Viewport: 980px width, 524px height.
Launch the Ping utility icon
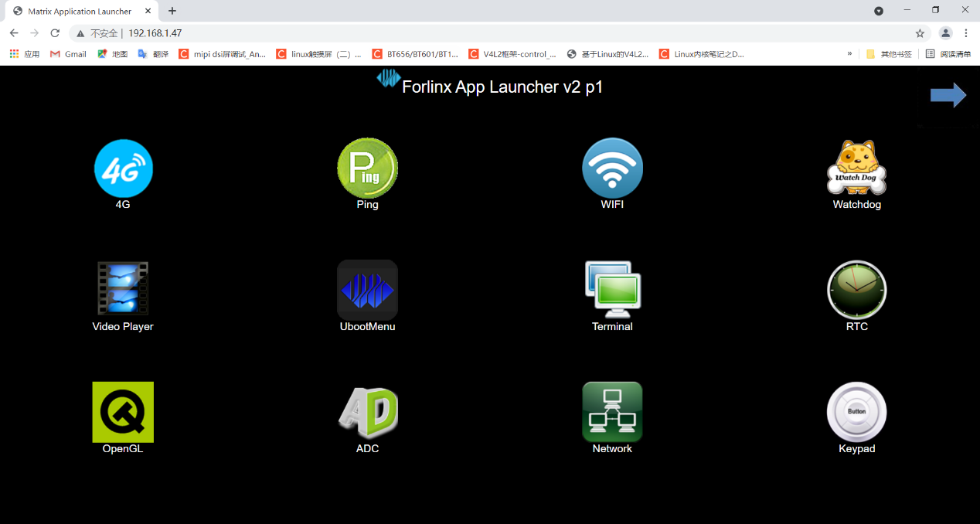coord(367,168)
